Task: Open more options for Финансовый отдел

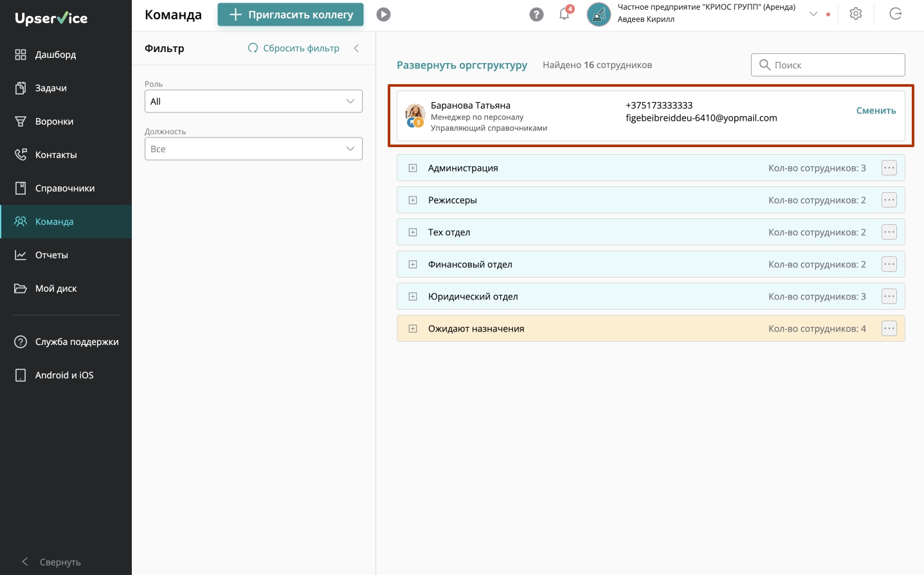Action: [x=889, y=264]
